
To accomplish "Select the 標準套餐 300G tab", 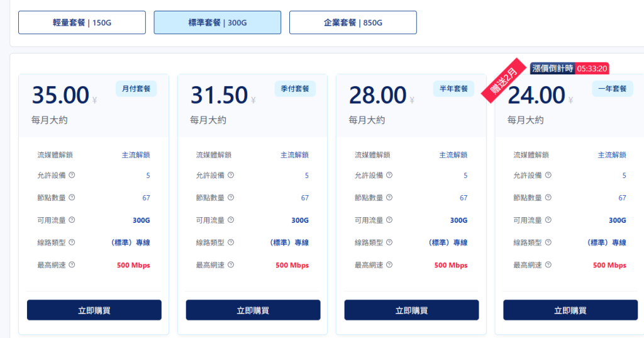I will [218, 23].
